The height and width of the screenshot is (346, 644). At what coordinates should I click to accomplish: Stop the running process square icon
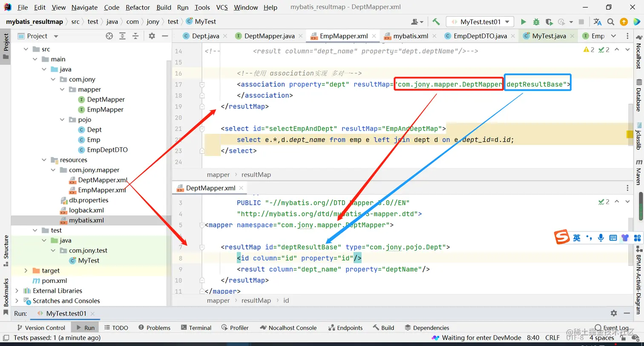point(581,22)
